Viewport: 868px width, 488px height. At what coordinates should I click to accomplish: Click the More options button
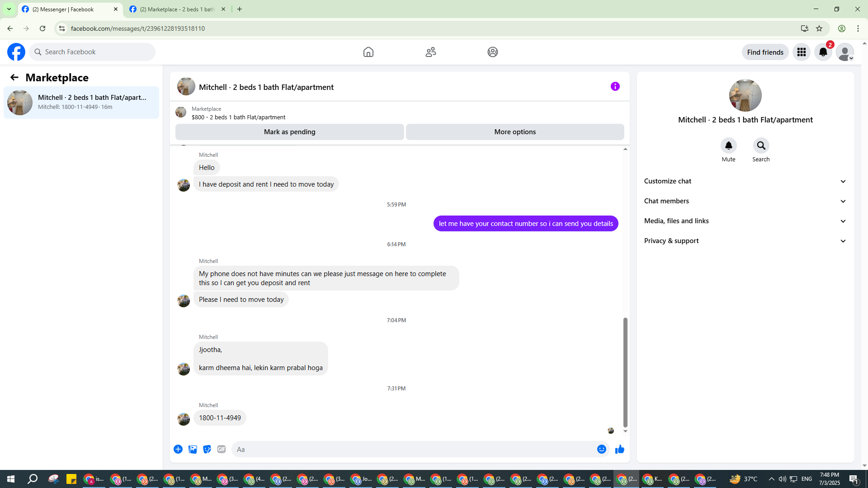tap(514, 132)
